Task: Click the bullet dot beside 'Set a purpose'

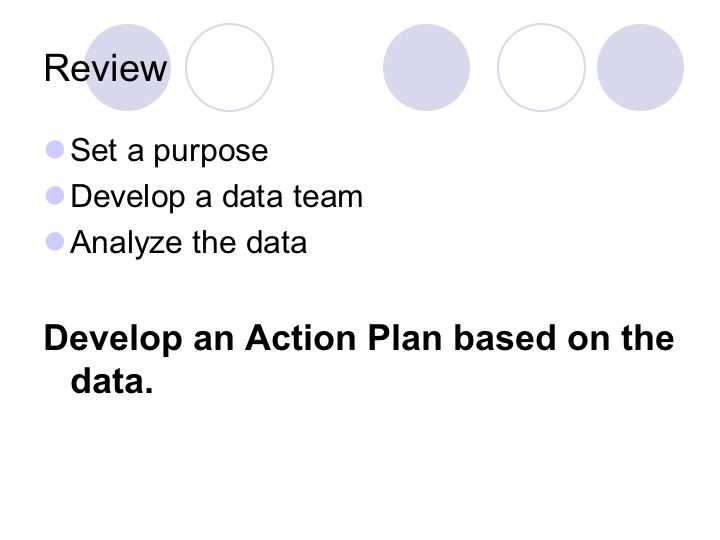Action: coord(55,150)
